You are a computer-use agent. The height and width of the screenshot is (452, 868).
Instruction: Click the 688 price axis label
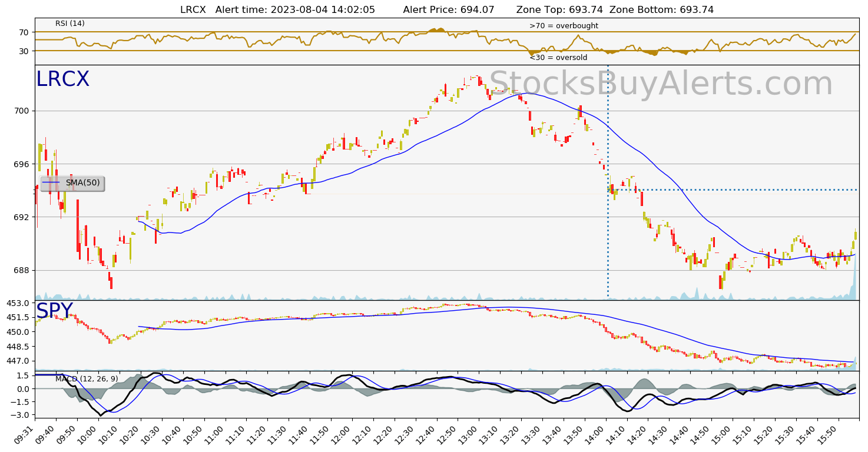click(21, 270)
